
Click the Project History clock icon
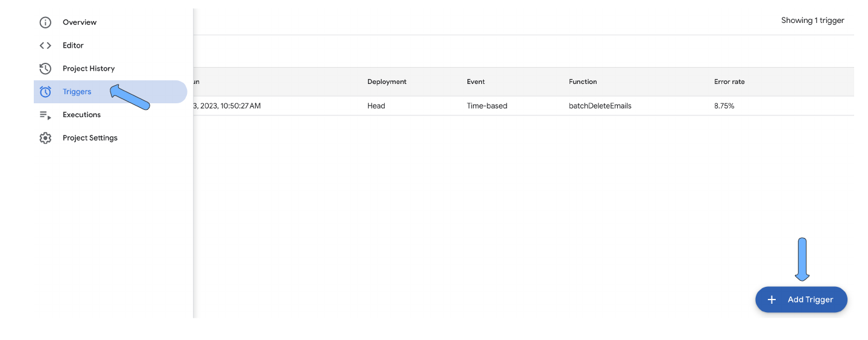[x=45, y=68]
